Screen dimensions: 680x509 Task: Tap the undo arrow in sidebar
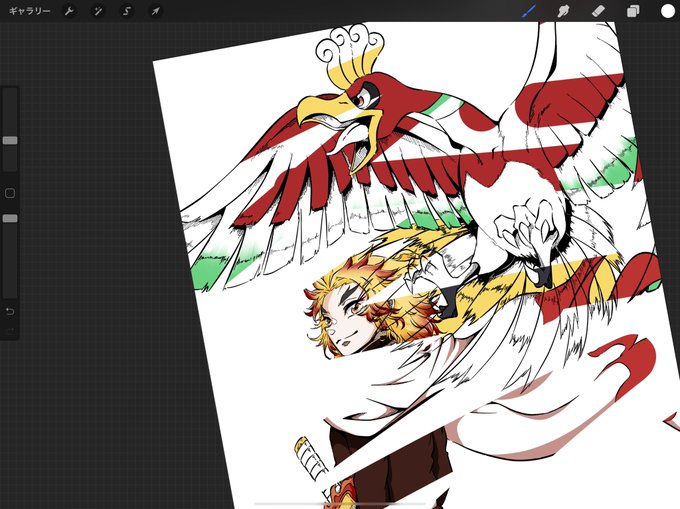coord(10,311)
